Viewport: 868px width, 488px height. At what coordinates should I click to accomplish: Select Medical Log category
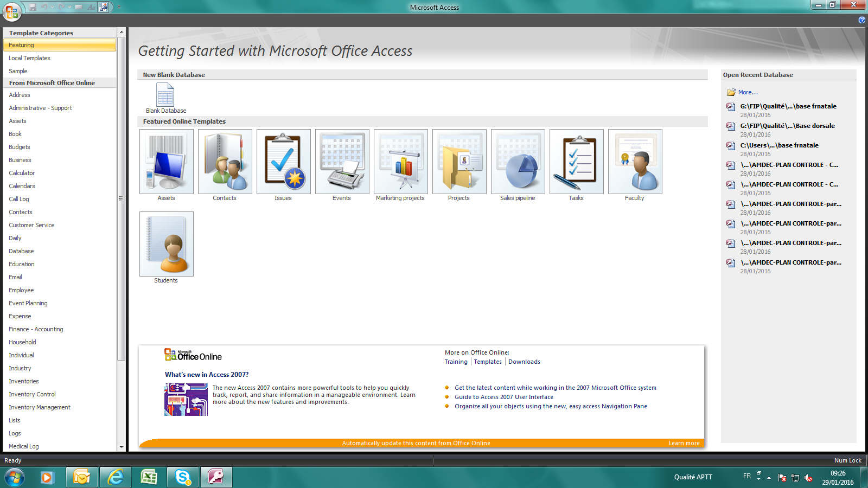[24, 446]
